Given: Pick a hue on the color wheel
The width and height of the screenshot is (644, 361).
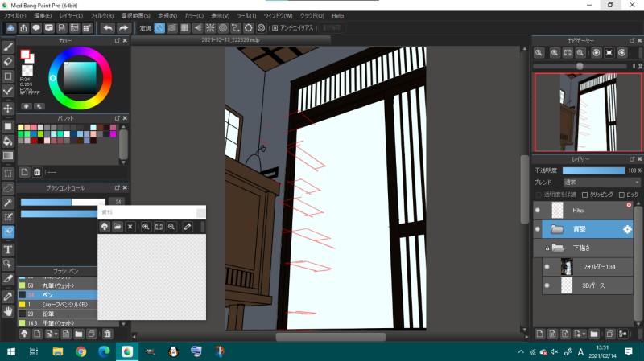Looking at the screenshot, I should tap(80, 78).
